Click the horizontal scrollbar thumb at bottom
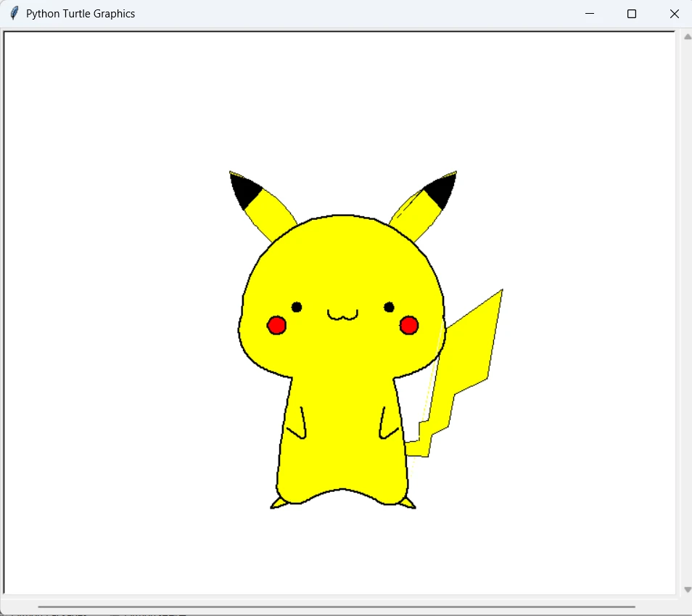This screenshot has width=692, height=616. pos(337,606)
